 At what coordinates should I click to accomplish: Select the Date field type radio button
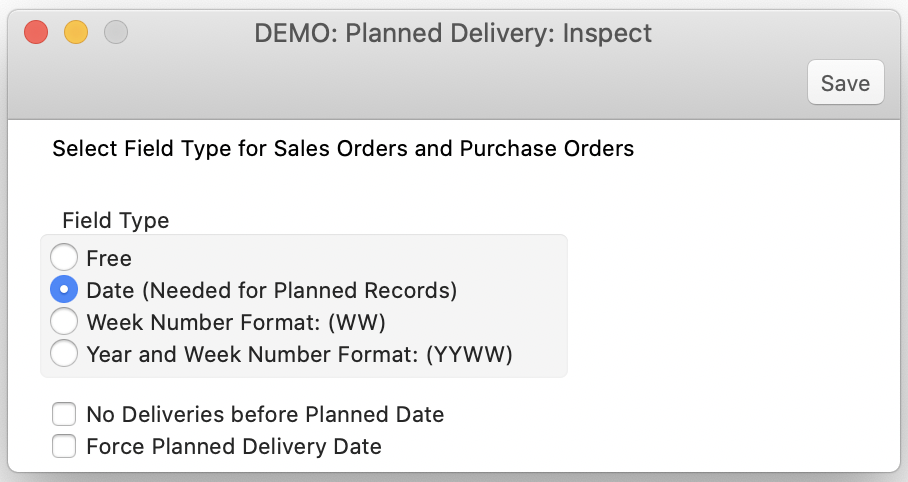pyautogui.click(x=64, y=290)
